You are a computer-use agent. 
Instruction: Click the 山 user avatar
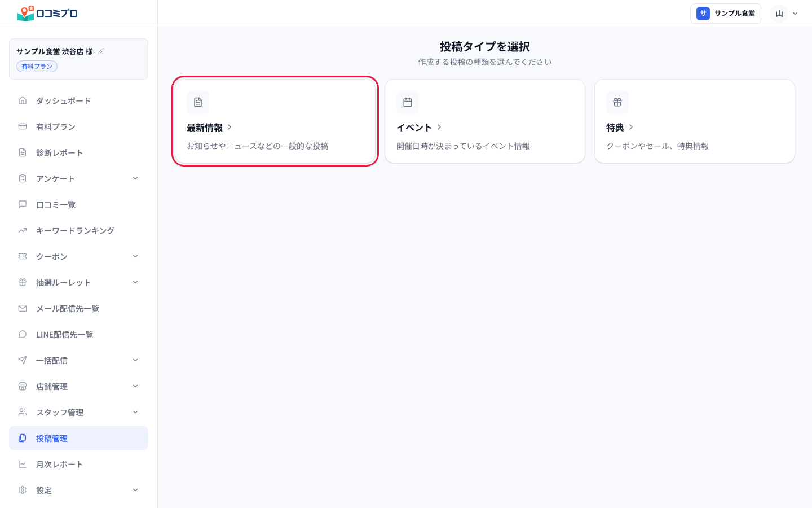click(x=779, y=14)
